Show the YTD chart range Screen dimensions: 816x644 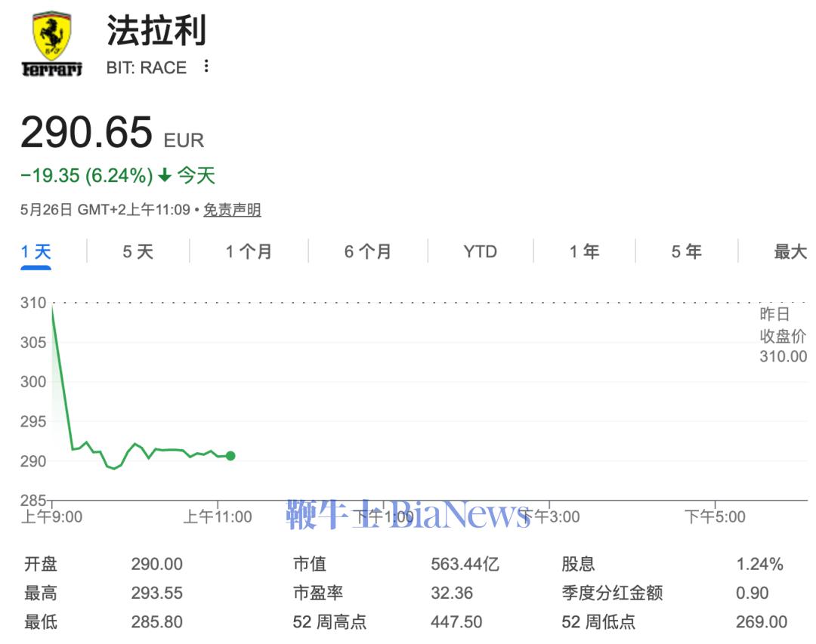(481, 251)
